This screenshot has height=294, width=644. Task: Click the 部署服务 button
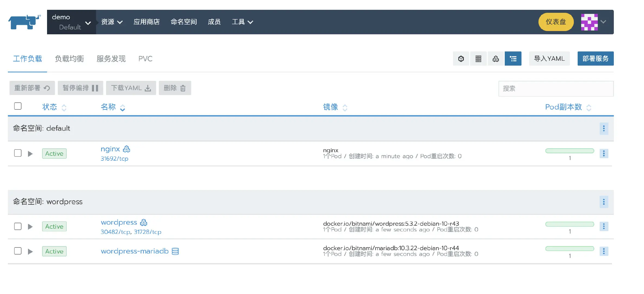click(595, 59)
